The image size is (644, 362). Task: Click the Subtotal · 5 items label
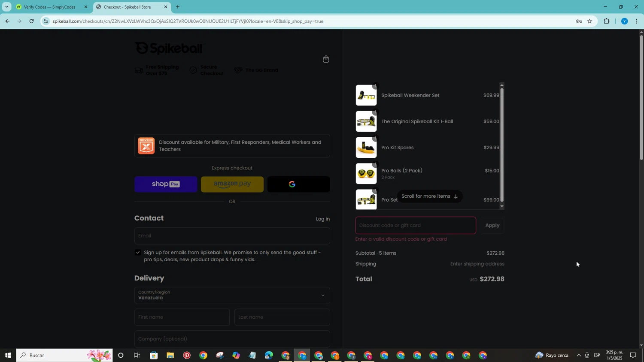376,253
